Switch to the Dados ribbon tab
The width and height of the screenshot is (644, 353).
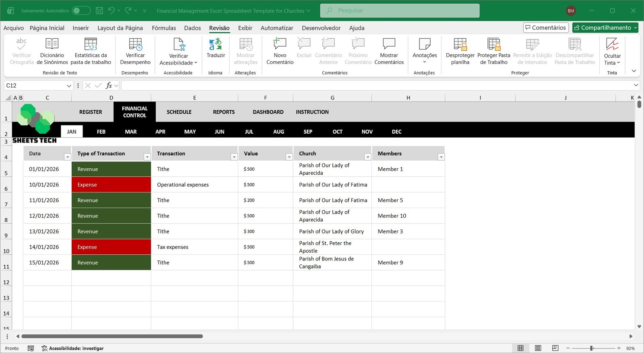click(x=192, y=28)
